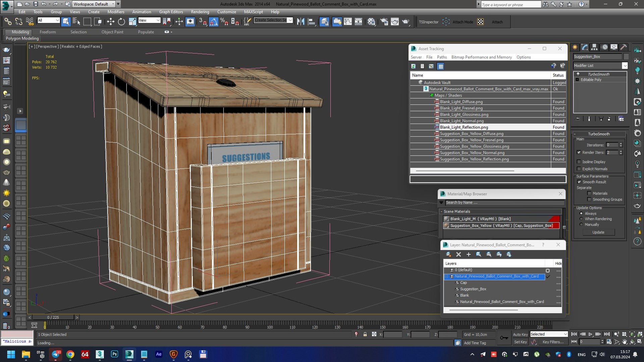
Task: Enable Isoline Display checkbox
Action: [x=579, y=162]
